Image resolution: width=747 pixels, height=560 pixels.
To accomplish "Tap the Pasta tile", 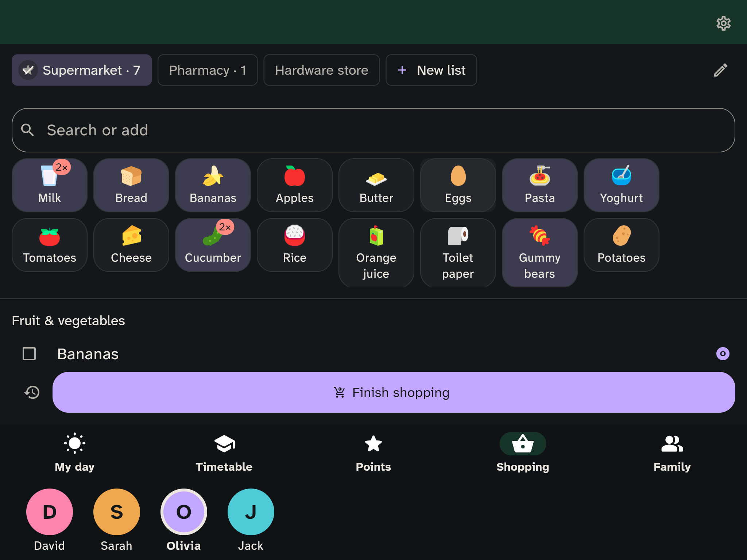I will pyautogui.click(x=540, y=185).
